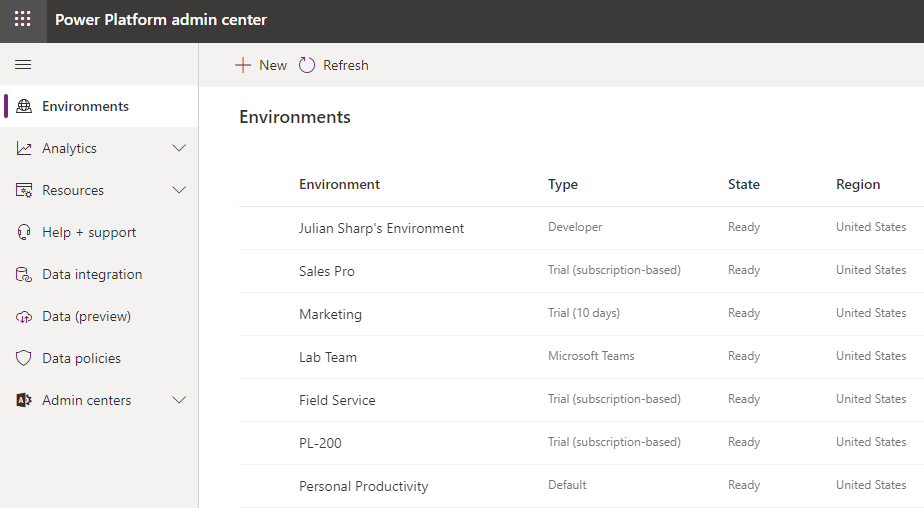924x508 pixels.
Task: Click the Environments globe icon
Action: [x=24, y=106]
